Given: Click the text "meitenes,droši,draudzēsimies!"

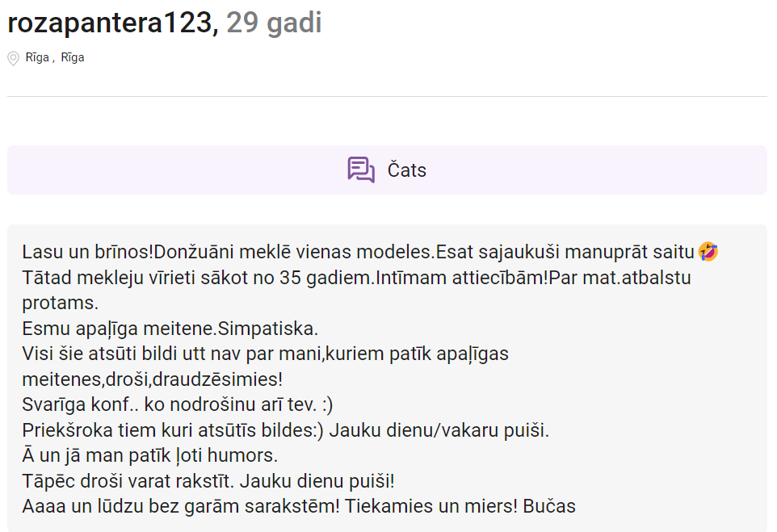Looking at the screenshot, I should pos(153,379).
